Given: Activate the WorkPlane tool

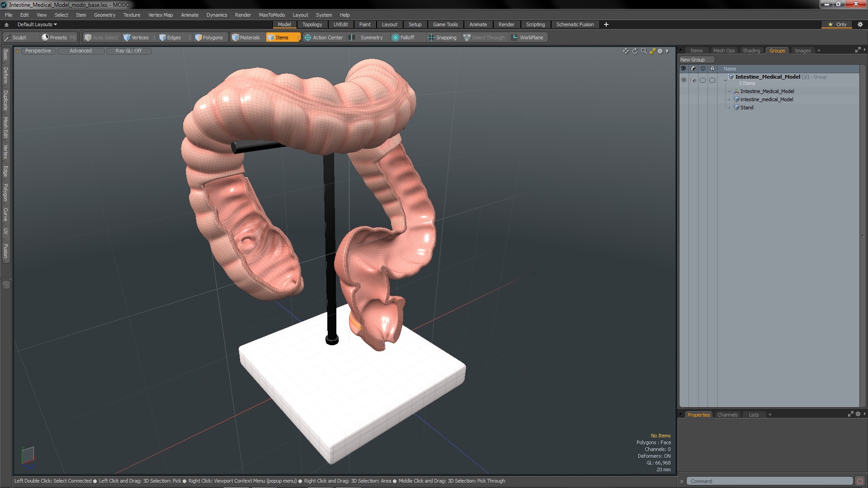Looking at the screenshot, I should pos(527,38).
